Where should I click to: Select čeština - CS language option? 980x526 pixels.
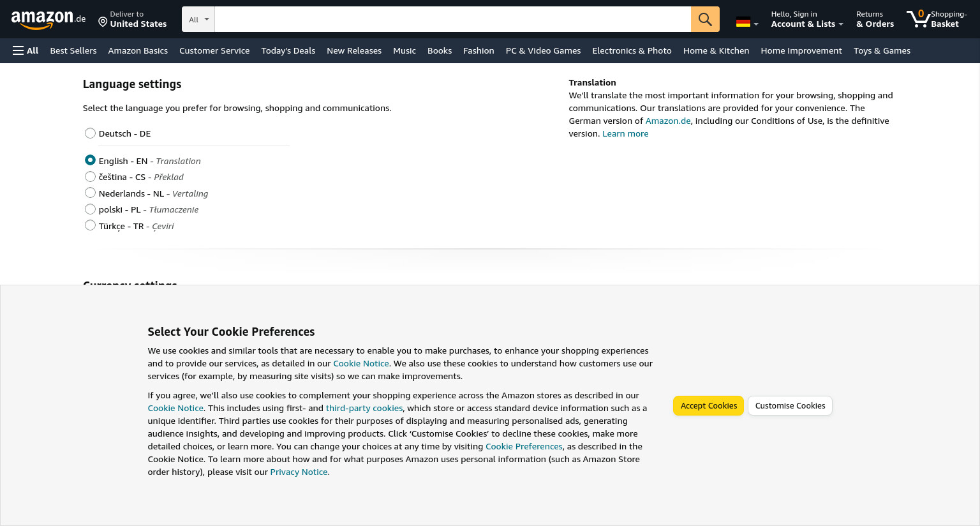coord(90,176)
